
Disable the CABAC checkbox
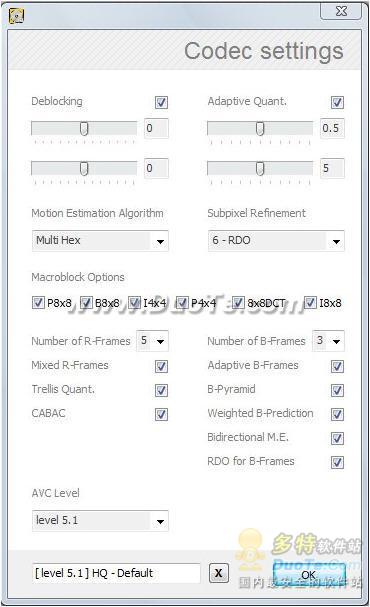point(161,414)
